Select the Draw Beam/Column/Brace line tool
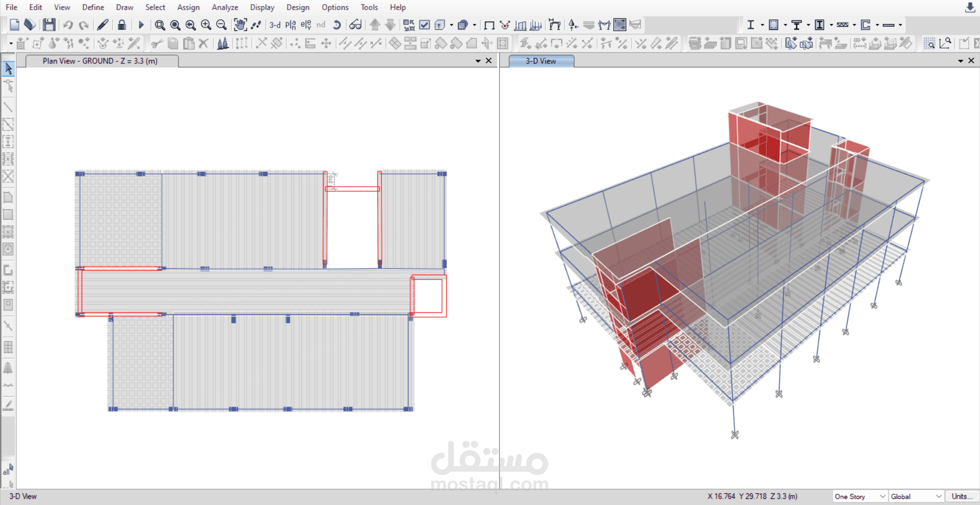Viewport: 980px width, 505px height. (x=8, y=107)
